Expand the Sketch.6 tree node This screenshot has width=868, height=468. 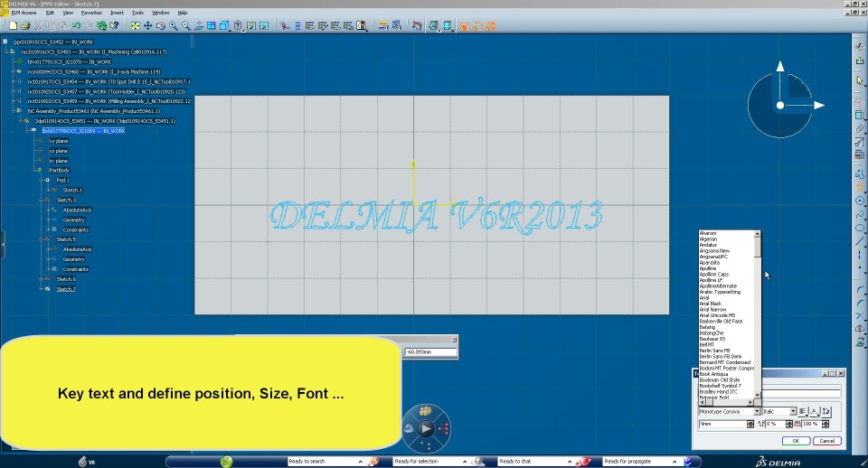[42, 279]
